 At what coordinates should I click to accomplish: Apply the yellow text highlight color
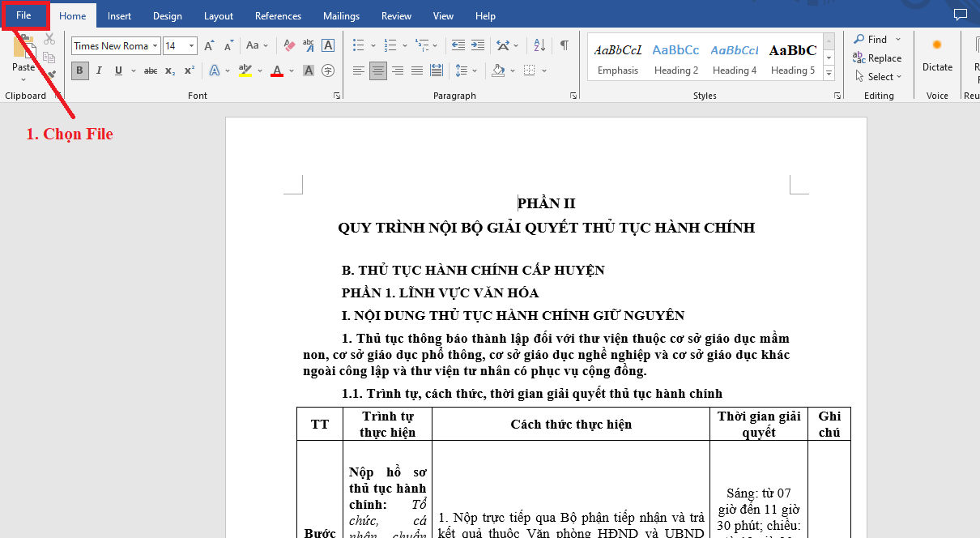(x=246, y=70)
